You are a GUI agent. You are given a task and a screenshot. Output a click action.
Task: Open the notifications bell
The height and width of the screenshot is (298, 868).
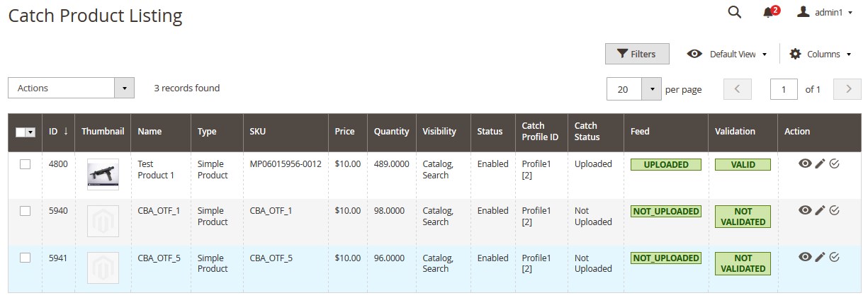coord(768,13)
